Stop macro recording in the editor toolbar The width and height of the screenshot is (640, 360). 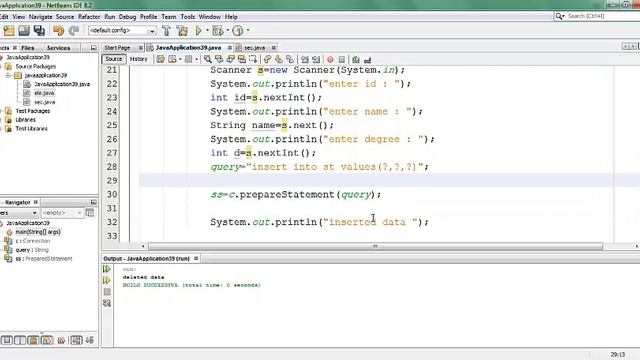pyautogui.click(x=342, y=60)
